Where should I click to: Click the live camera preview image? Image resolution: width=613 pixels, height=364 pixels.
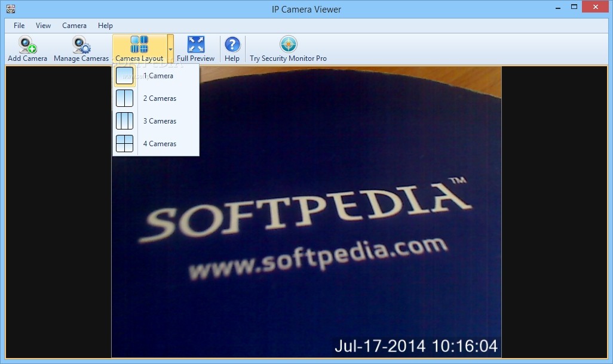306,212
